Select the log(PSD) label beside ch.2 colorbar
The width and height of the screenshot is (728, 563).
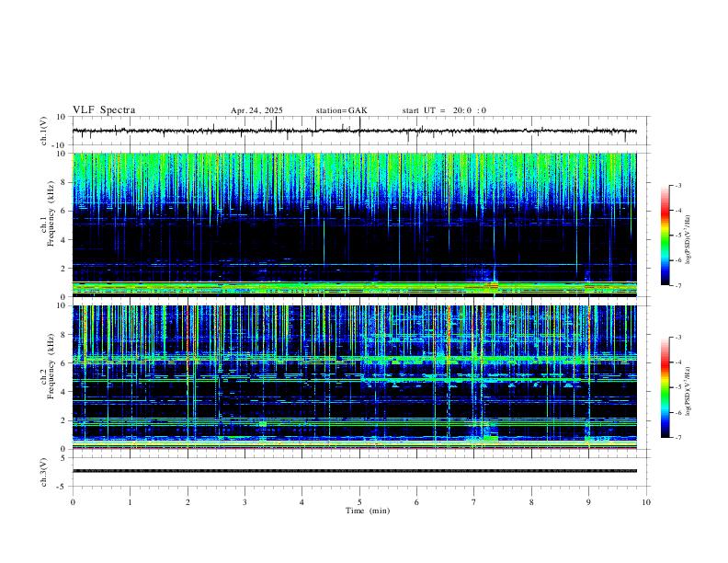coord(688,392)
